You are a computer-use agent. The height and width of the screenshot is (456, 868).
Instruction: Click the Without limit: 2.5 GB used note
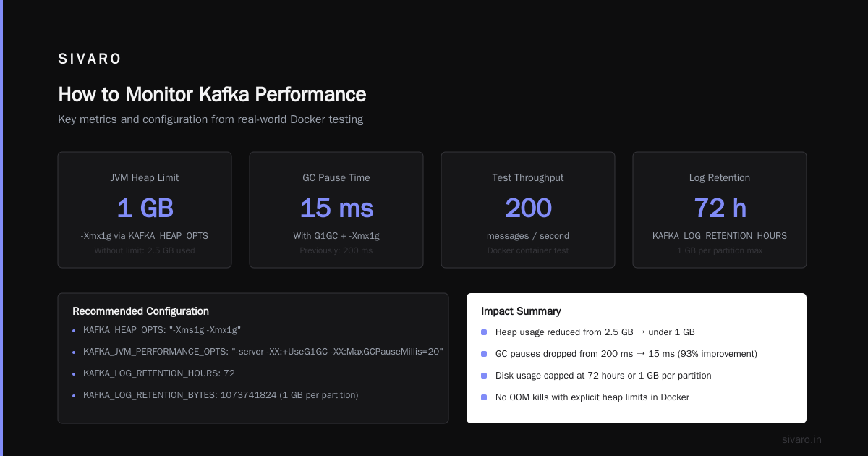[145, 250]
